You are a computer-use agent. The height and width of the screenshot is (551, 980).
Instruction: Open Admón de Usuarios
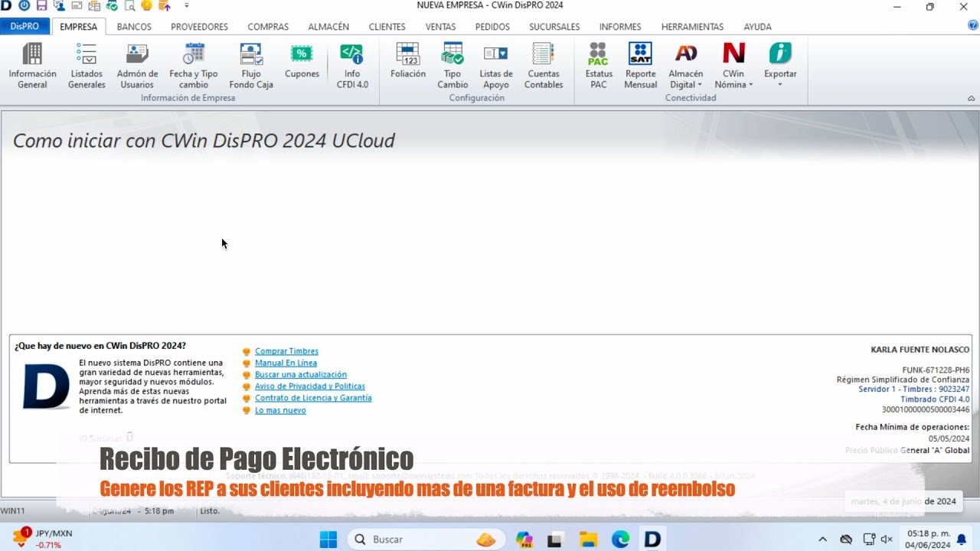point(137,66)
